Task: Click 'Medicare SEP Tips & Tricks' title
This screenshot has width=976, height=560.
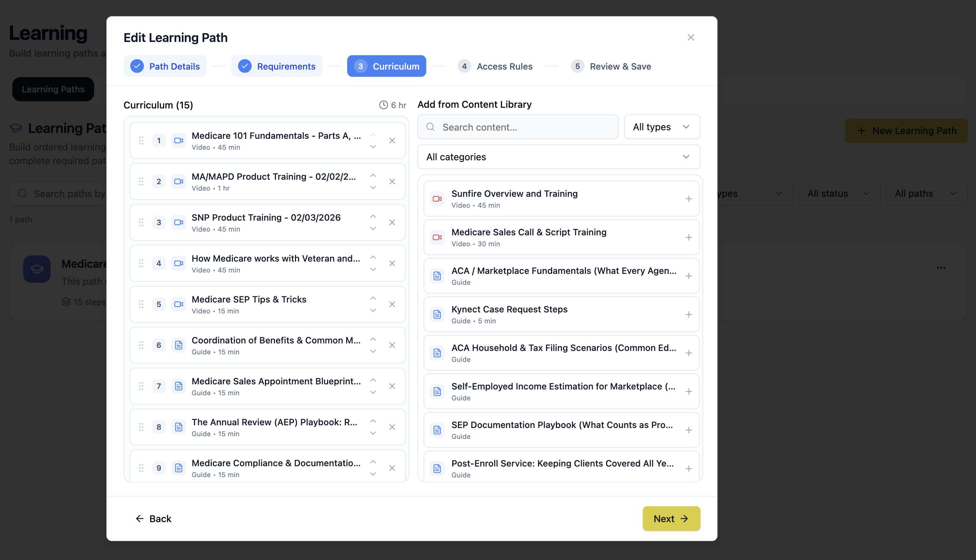Action: pos(249,299)
